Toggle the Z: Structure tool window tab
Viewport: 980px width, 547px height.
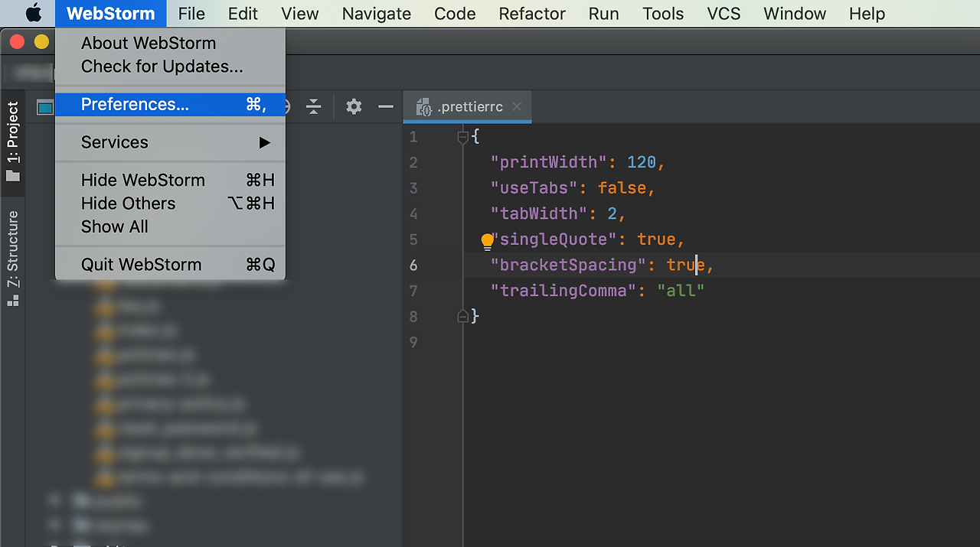12,259
